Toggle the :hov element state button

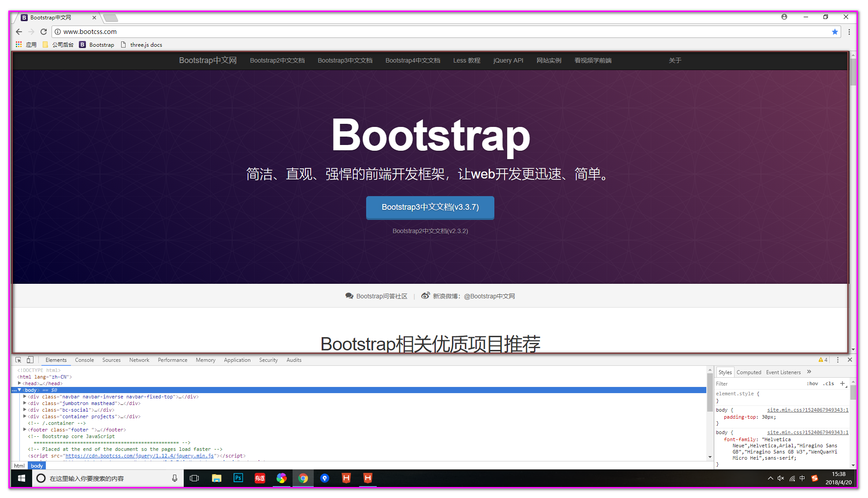click(x=812, y=384)
